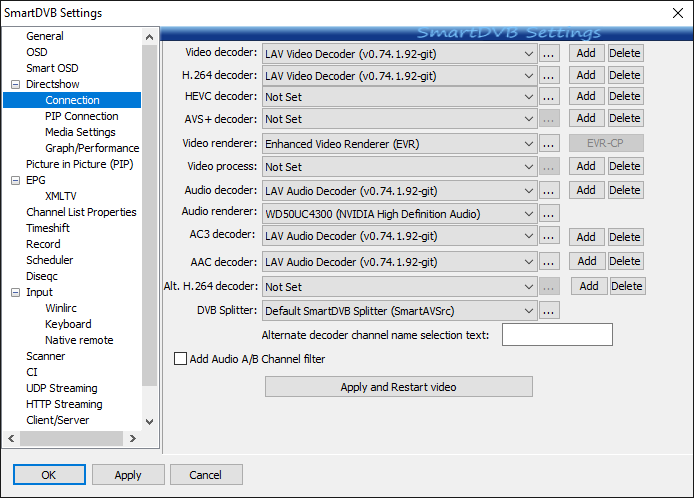Cancel the settings dialog

click(206, 475)
